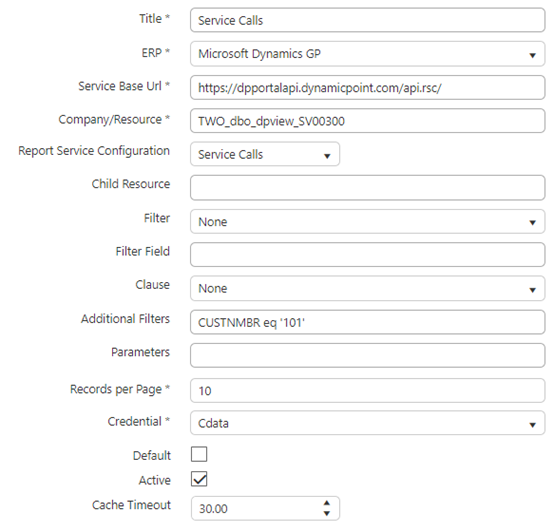Click the Parameters input field

click(x=367, y=355)
